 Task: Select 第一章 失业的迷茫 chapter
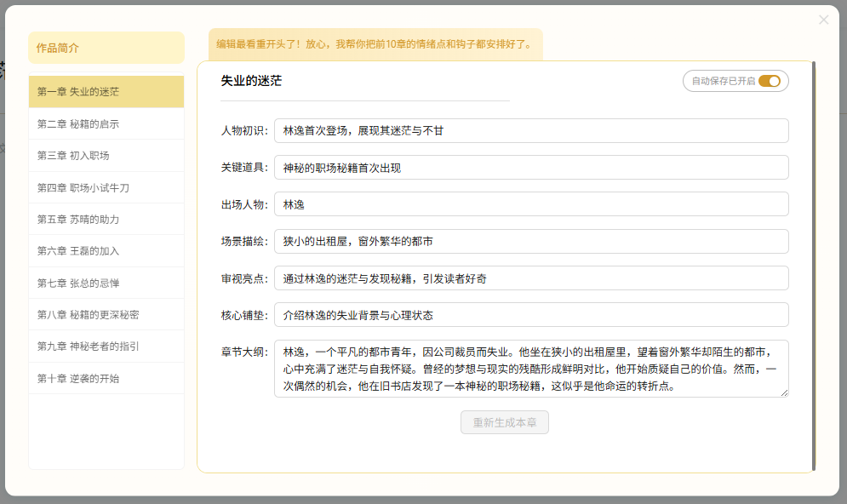pos(106,92)
